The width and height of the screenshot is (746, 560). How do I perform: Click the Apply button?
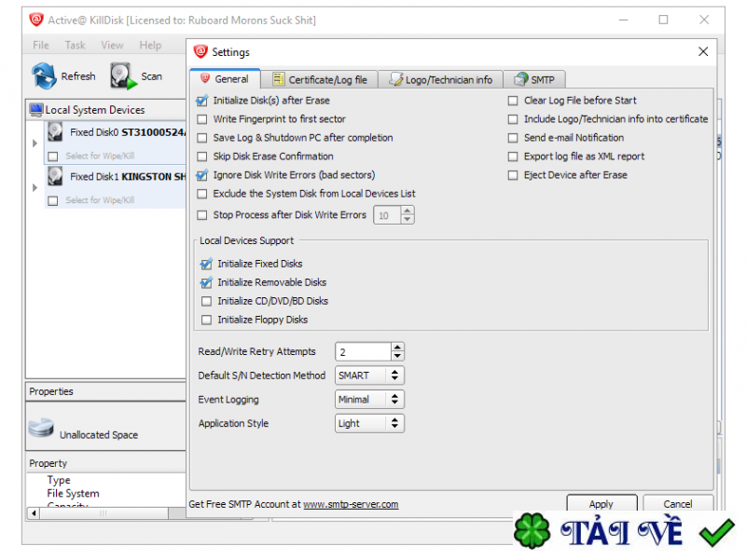pos(601,504)
